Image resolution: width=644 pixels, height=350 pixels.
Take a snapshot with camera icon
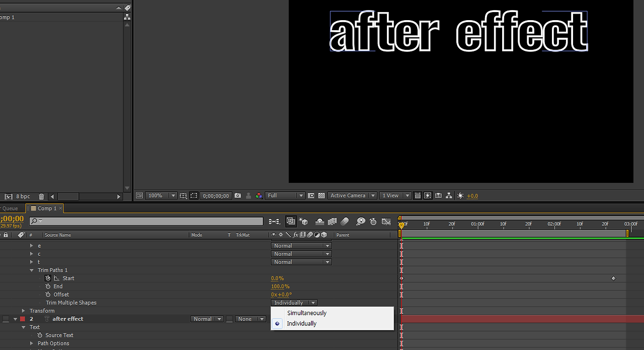point(237,195)
